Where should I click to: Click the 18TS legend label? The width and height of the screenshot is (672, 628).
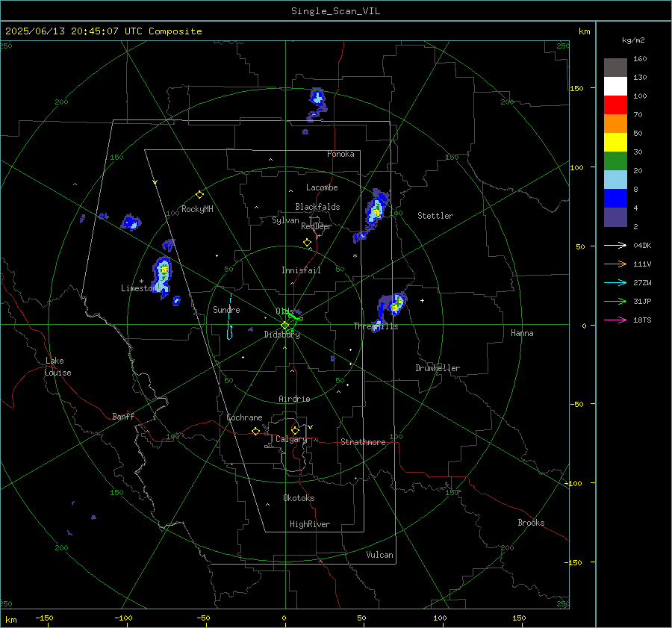tap(642, 320)
